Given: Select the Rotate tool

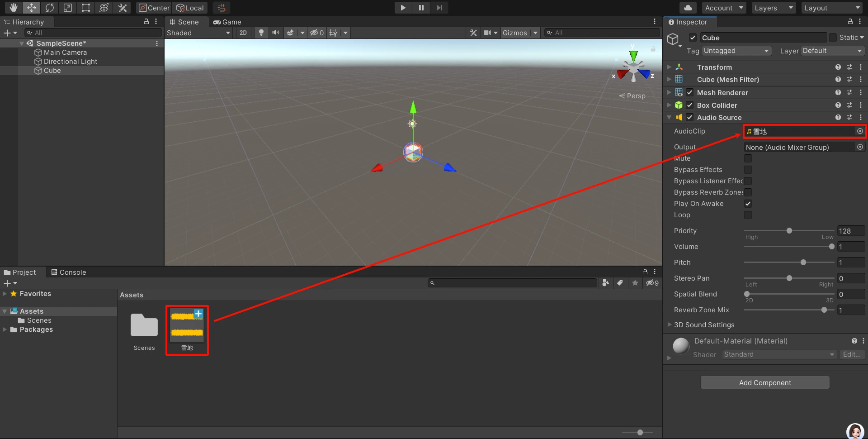Looking at the screenshot, I should click(x=50, y=8).
